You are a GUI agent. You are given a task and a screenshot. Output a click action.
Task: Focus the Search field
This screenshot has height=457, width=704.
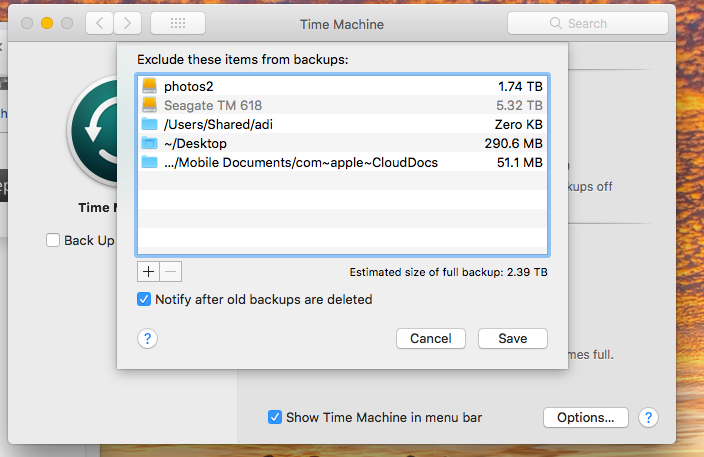(x=588, y=23)
